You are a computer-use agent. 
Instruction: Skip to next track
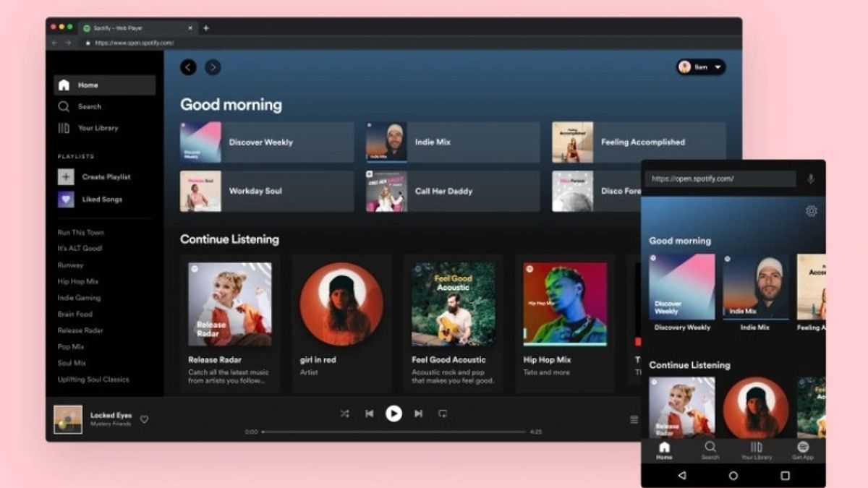click(x=418, y=414)
